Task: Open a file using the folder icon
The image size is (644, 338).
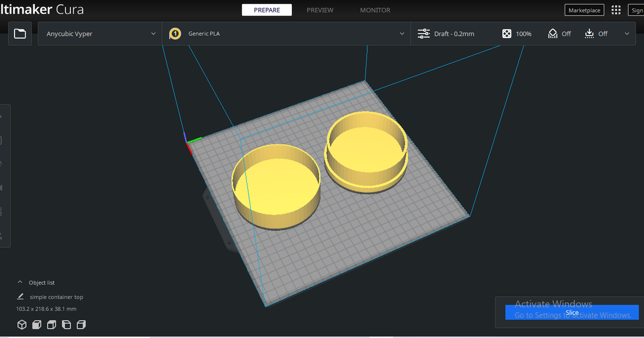Action: [x=19, y=33]
